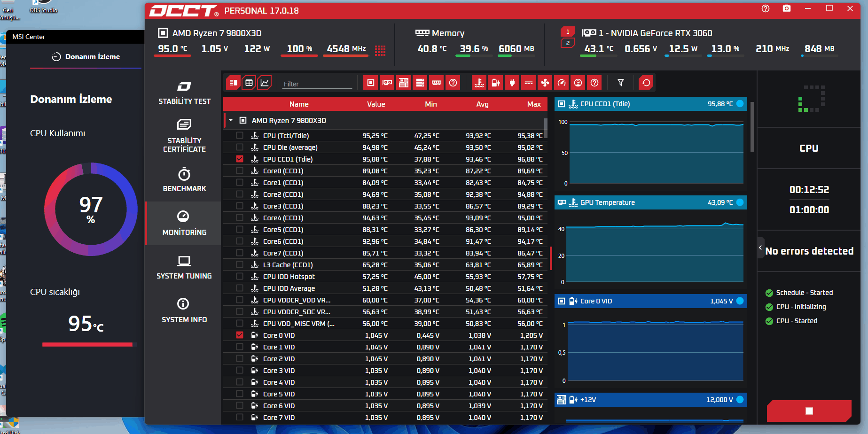Viewport: 868px width, 434px height.
Task: Tick the CPU IOD Hotspot checkbox
Action: (240, 276)
